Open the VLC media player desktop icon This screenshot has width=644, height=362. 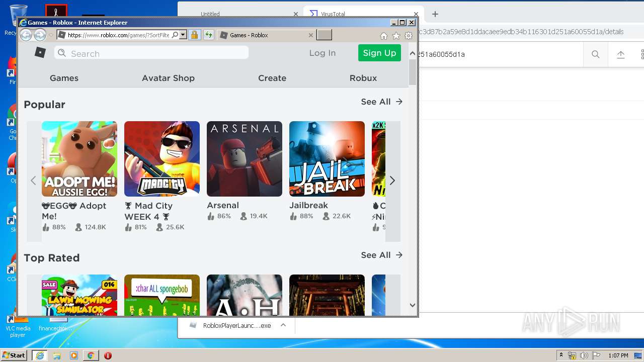pyautogui.click(x=18, y=325)
